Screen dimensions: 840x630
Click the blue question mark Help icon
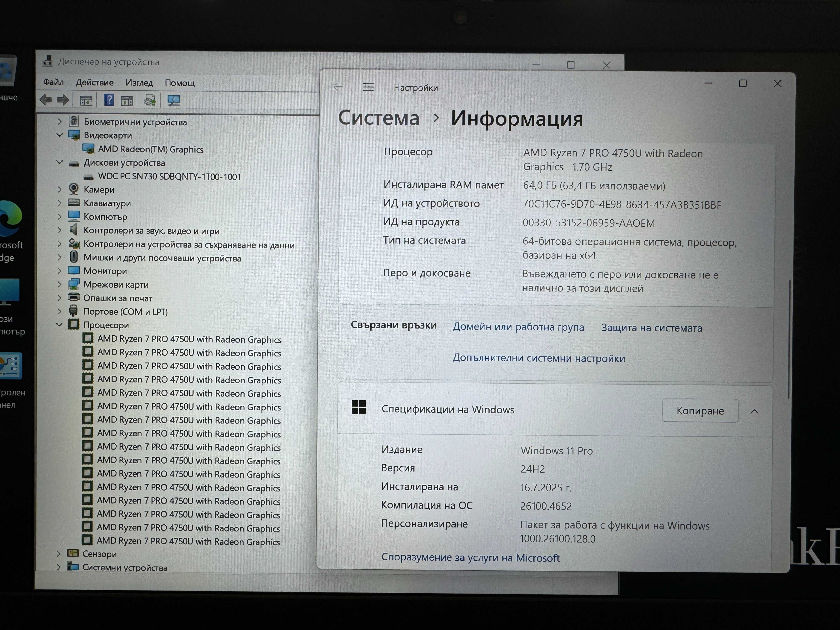coord(109,100)
